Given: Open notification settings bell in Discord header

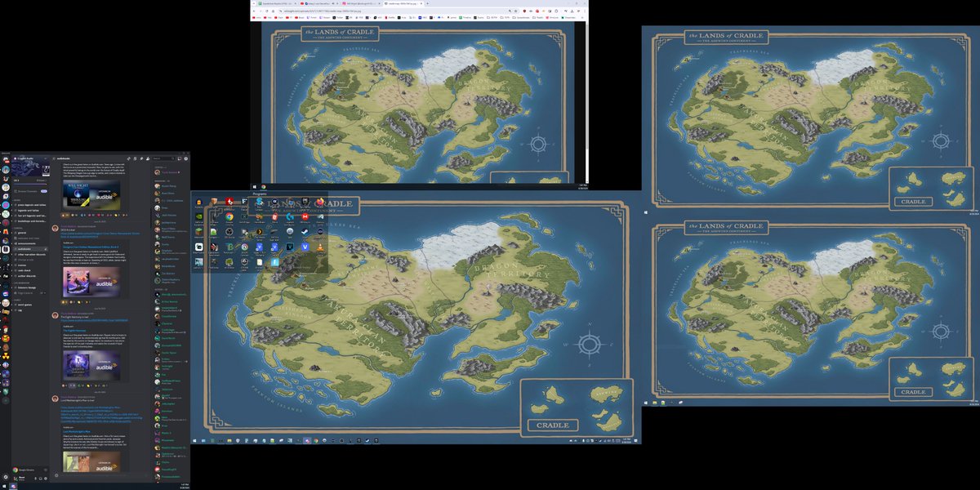Looking at the screenshot, I should coord(135,158).
